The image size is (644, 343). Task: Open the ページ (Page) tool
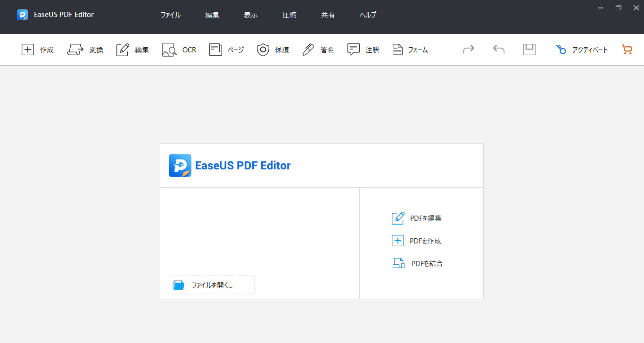point(227,50)
